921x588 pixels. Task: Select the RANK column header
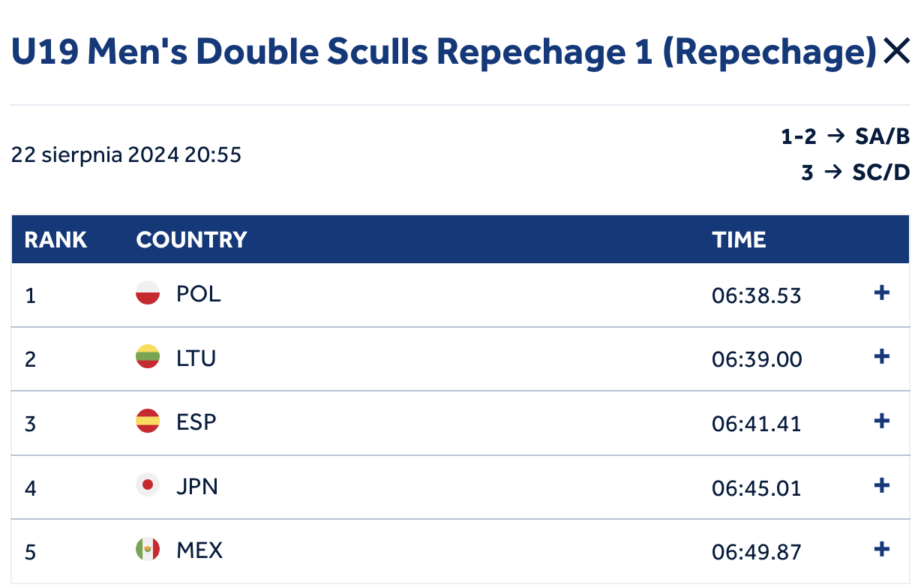click(55, 240)
